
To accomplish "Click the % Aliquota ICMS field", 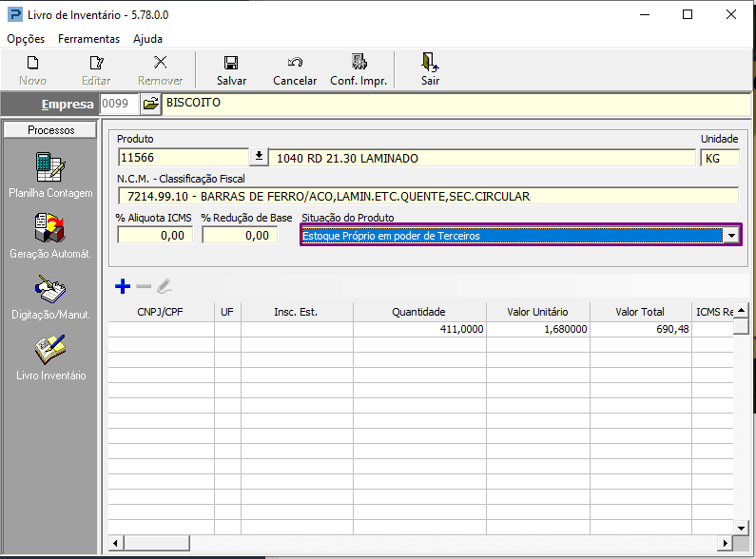I will coord(155,236).
